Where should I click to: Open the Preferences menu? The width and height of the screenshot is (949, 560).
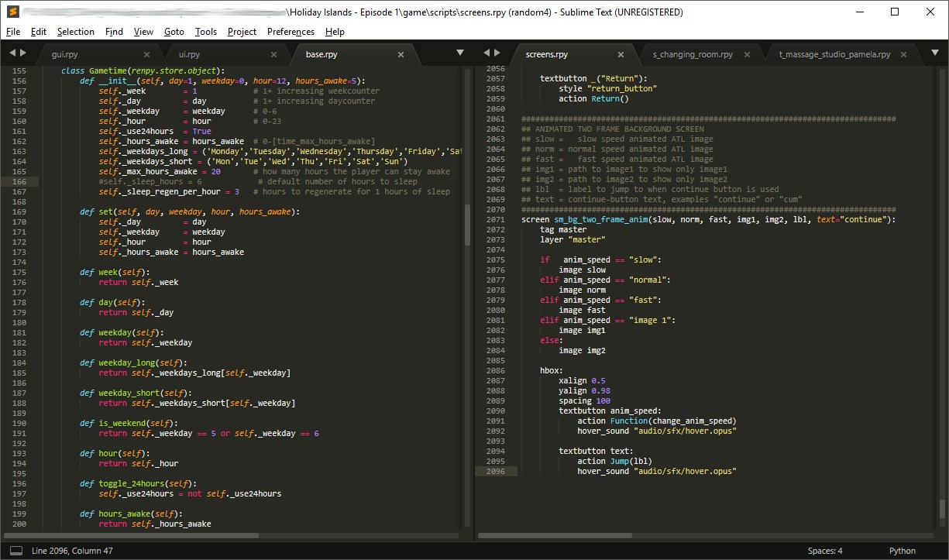[291, 32]
